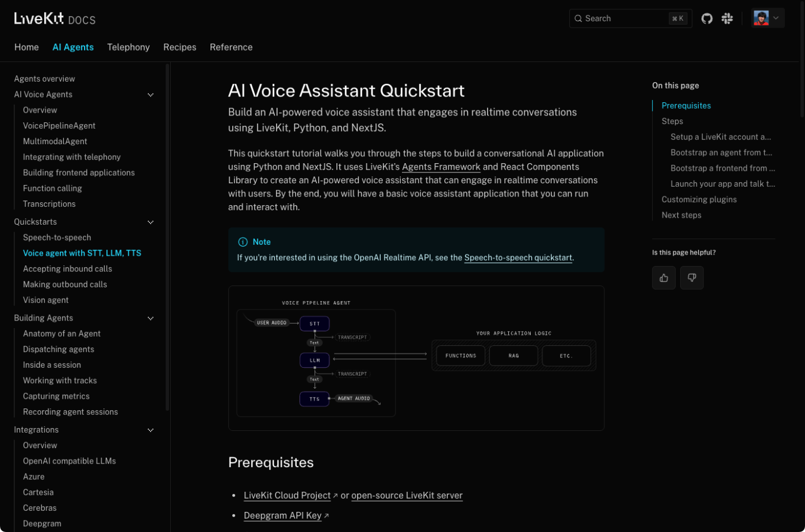805x532 pixels.
Task: Open Function calling sidebar page
Action: pos(52,188)
